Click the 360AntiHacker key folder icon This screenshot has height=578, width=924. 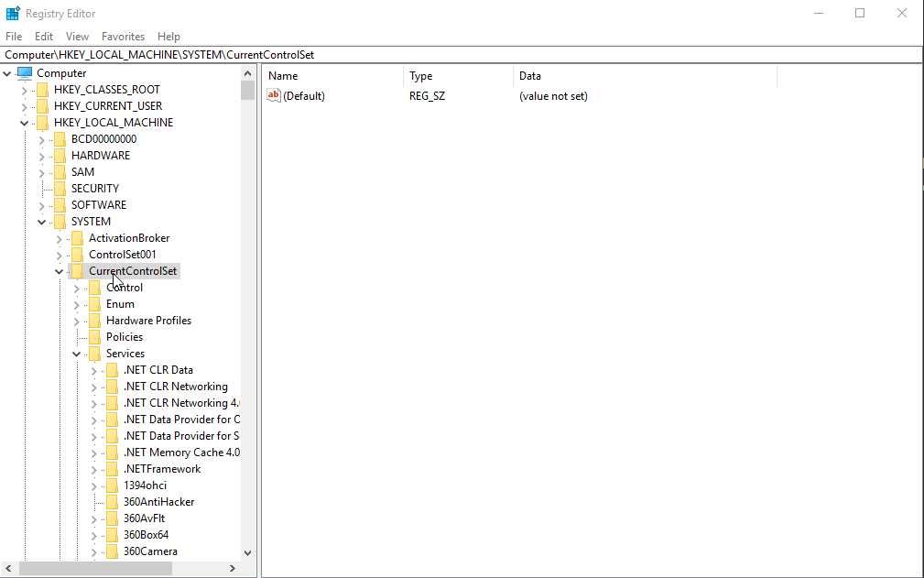pyautogui.click(x=112, y=501)
